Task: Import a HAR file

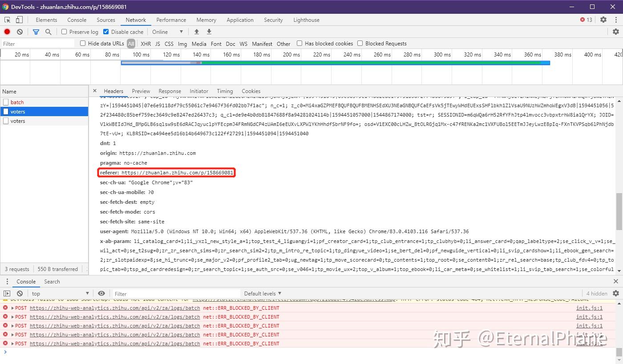Action: click(196, 32)
